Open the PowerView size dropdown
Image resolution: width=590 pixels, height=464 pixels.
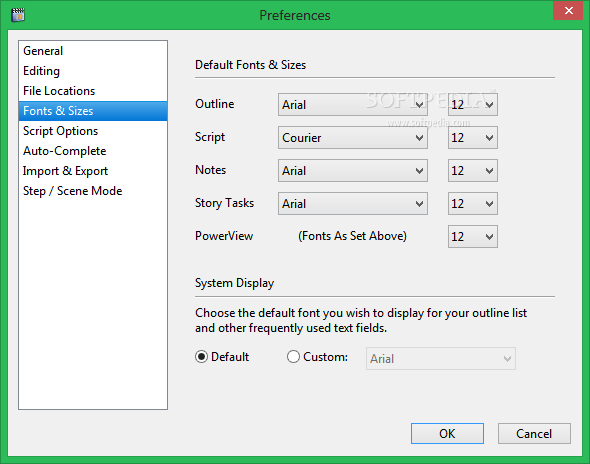pyautogui.click(x=473, y=236)
